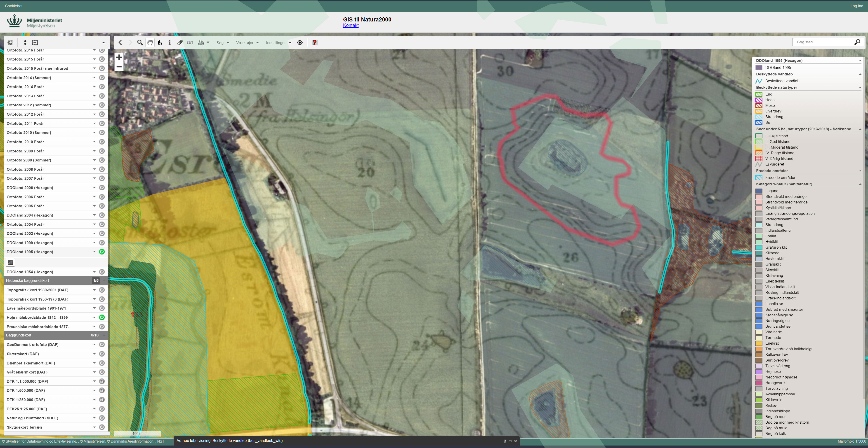Screen dimensions: 868x448
Task: Collapse the Fredede områder legend section
Action: 860,171
